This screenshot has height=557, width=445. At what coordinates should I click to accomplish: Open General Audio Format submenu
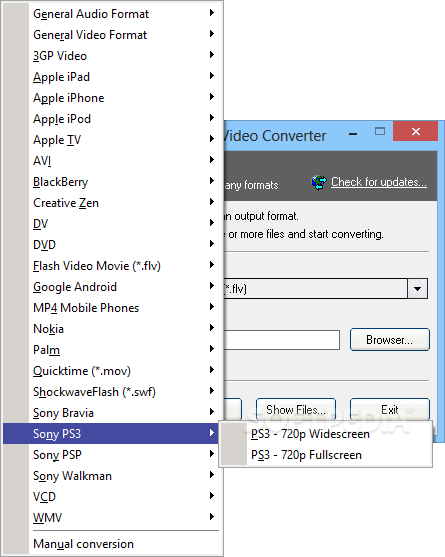112,14
